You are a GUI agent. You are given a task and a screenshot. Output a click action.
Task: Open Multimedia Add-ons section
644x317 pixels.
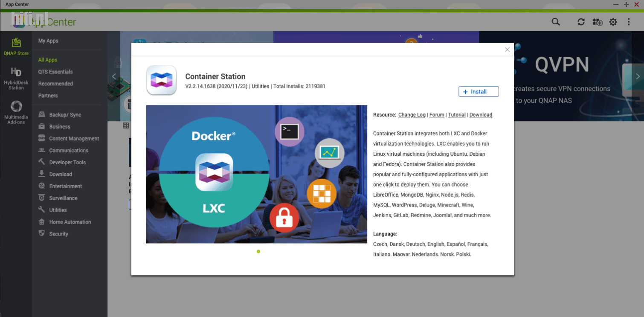pyautogui.click(x=16, y=112)
